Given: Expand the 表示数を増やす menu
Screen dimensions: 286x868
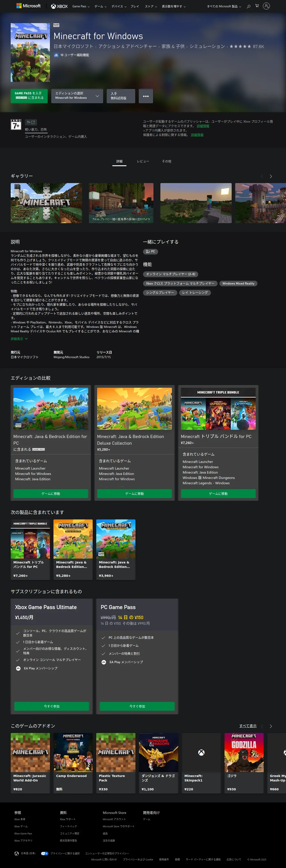Looking at the screenshot, I should [x=174, y=6].
